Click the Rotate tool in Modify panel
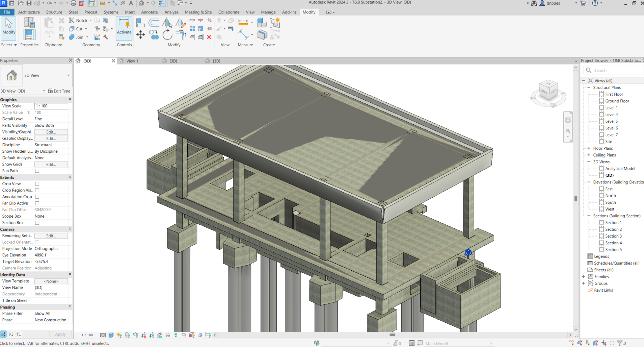Viewport: 644px width, 347px height. click(x=167, y=34)
